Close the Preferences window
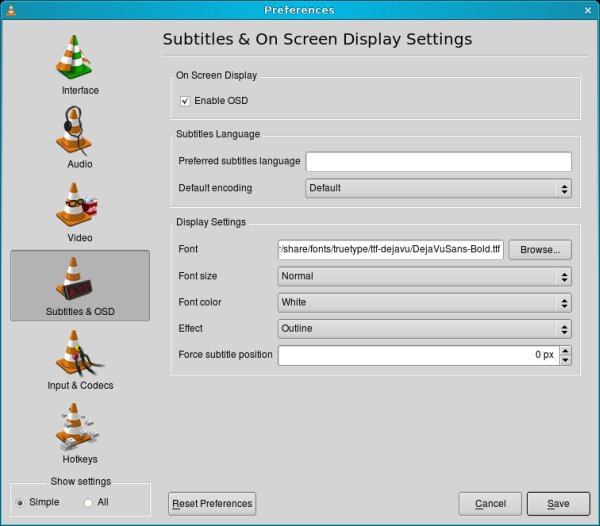The width and height of the screenshot is (600, 526). click(x=589, y=9)
